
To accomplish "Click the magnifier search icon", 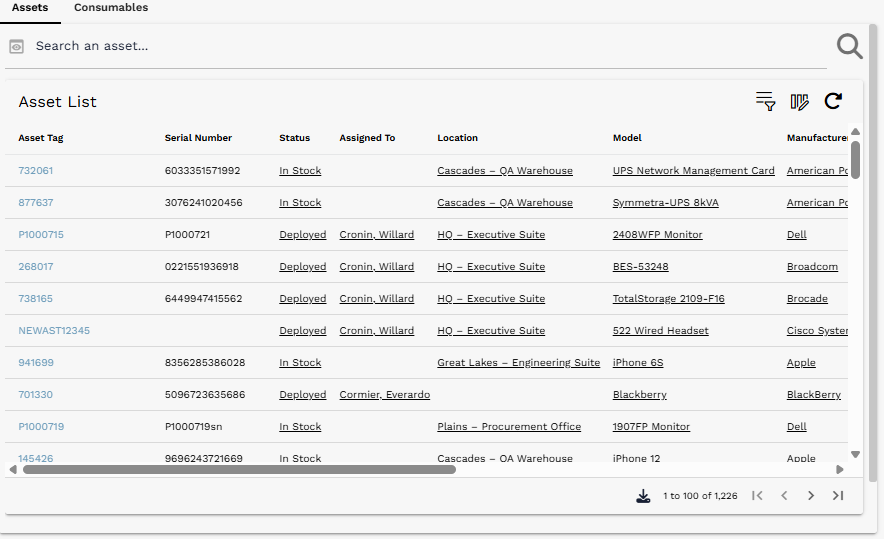I will click(849, 46).
